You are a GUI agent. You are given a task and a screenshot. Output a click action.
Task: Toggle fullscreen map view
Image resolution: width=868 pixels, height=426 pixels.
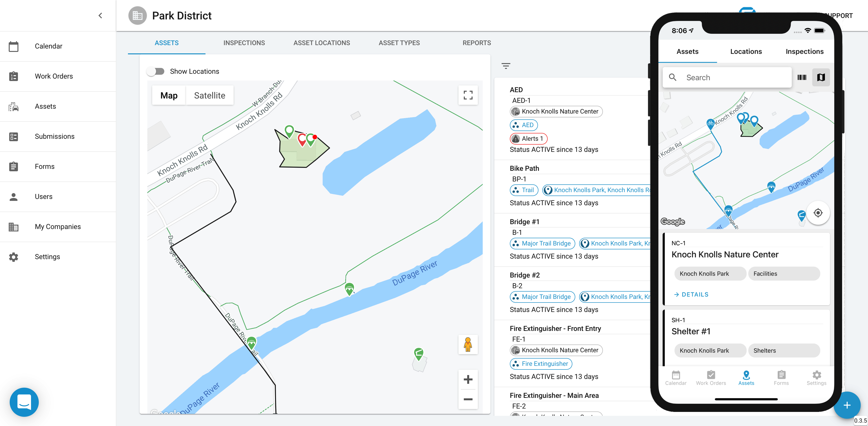click(468, 95)
